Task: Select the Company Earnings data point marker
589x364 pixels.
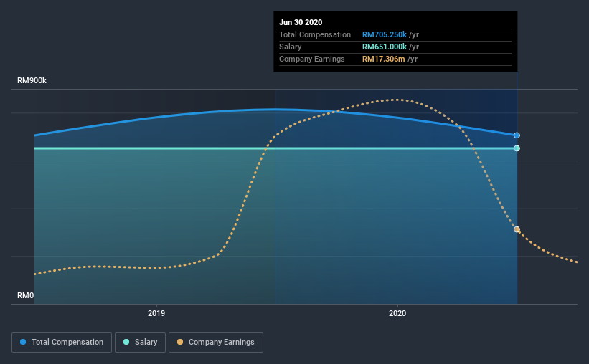Action: 517,229
